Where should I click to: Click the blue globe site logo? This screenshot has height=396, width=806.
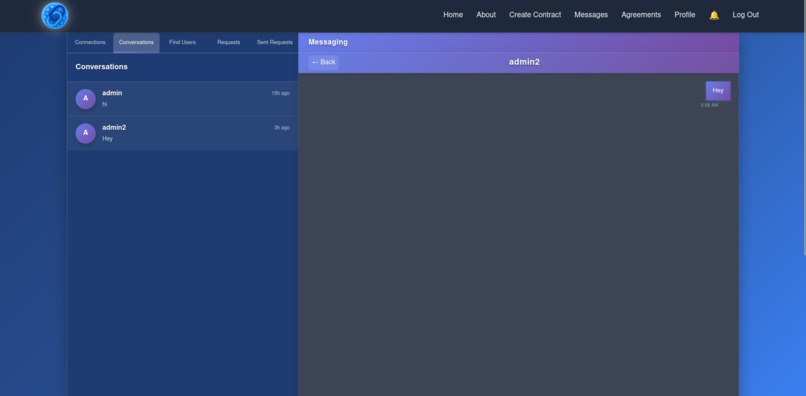pos(54,15)
